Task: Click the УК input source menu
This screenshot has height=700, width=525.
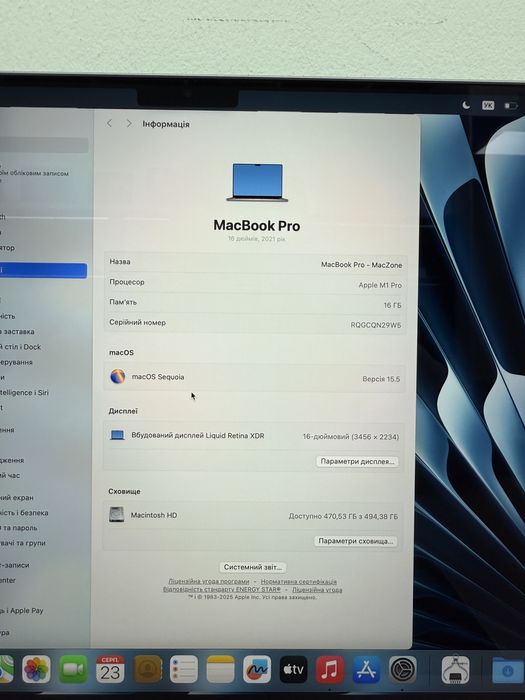Action: click(x=488, y=105)
